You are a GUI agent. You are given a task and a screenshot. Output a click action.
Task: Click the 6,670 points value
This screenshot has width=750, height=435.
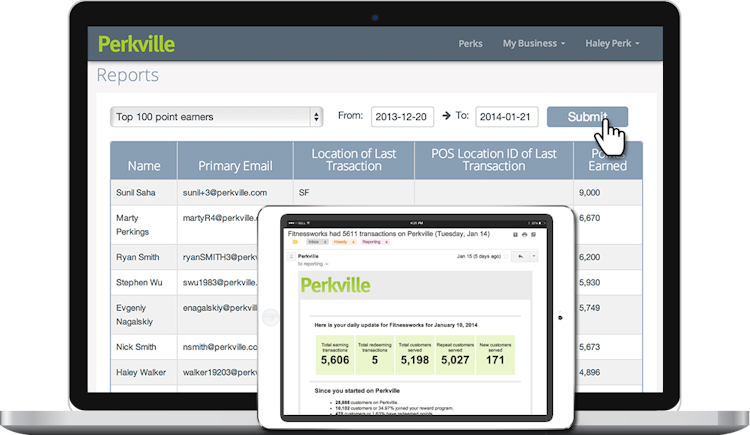(x=589, y=218)
